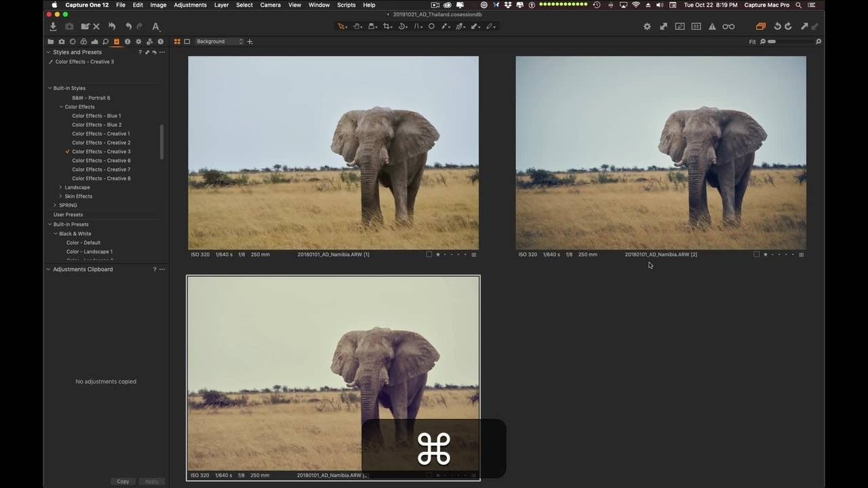Click the Preferences gear icon in toolbar
This screenshot has width=868, height=488.
pyautogui.click(x=647, y=26)
